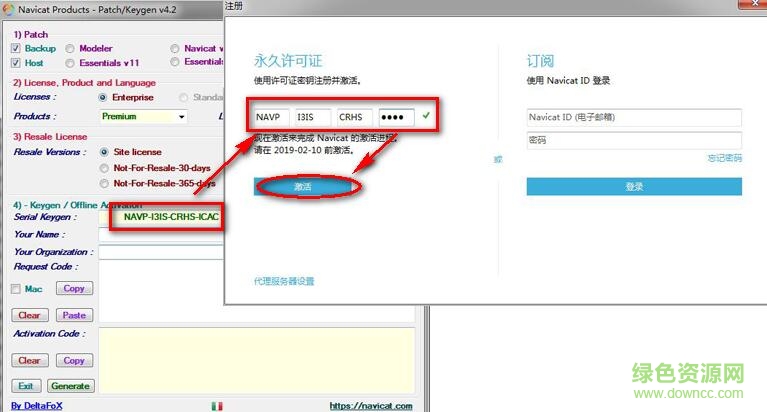The width and height of the screenshot is (767, 412).
Task: Clear the Request Code field
Action: (x=29, y=315)
